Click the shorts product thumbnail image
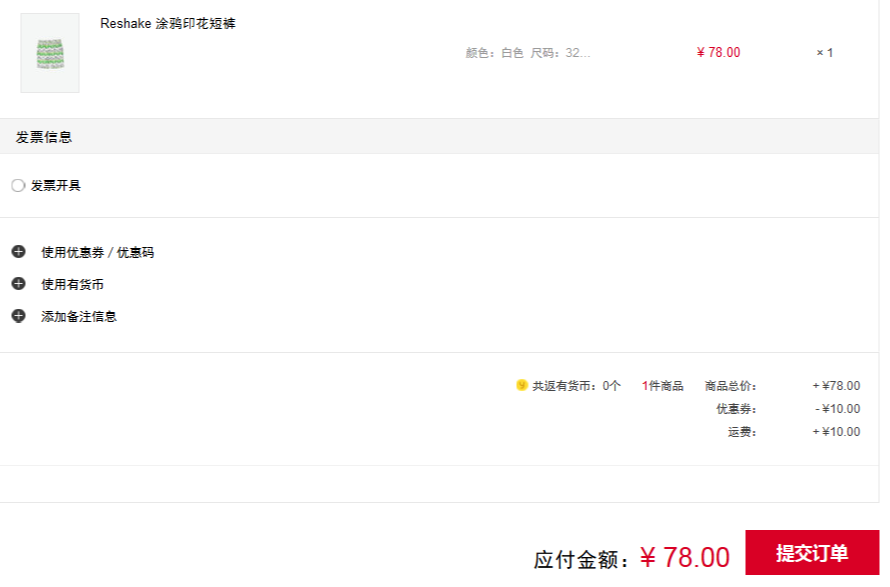The width and height of the screenshot is (890, 587). (x=50, y=53)
